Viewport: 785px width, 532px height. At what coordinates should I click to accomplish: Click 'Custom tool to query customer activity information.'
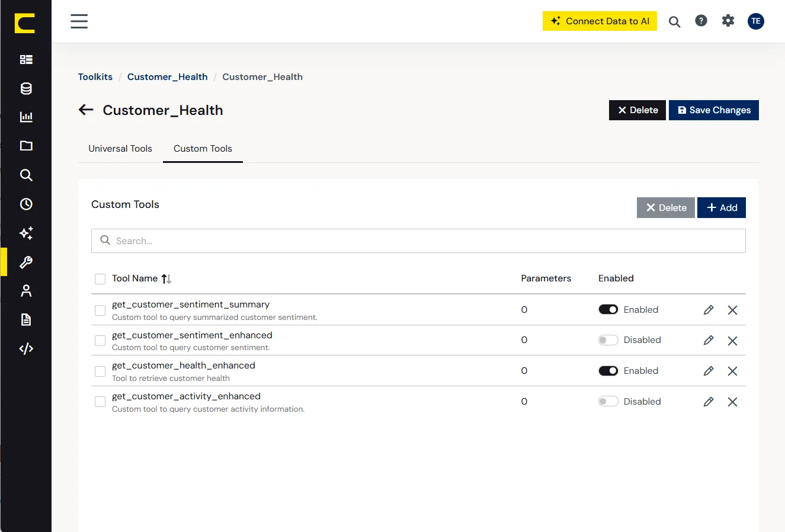209,409
